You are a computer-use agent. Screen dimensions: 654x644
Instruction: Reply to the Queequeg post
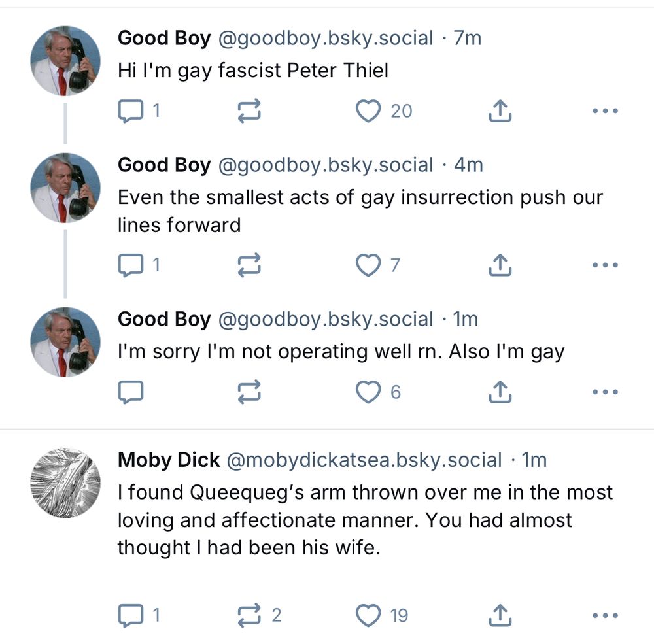[131, 613]
